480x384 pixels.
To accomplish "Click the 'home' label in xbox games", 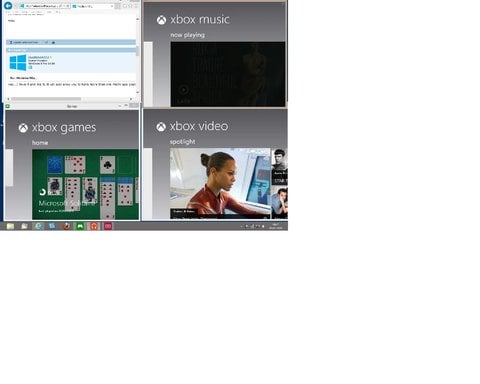I will (40, 143).
